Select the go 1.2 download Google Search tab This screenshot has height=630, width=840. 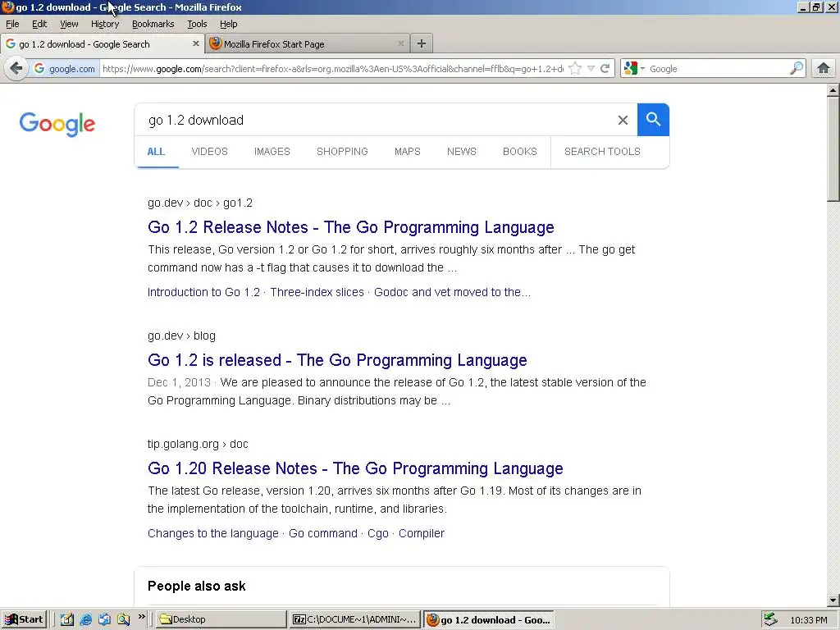coord(102,44)
